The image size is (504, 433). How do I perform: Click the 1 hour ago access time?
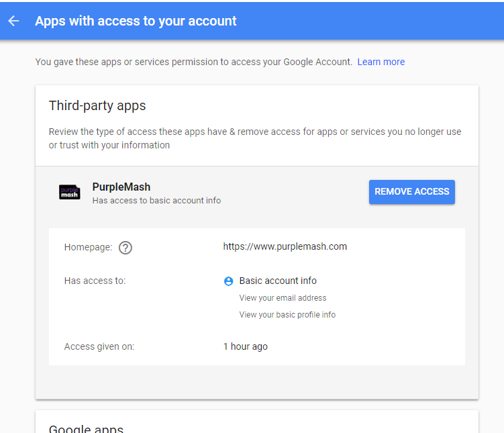point(245,346)
